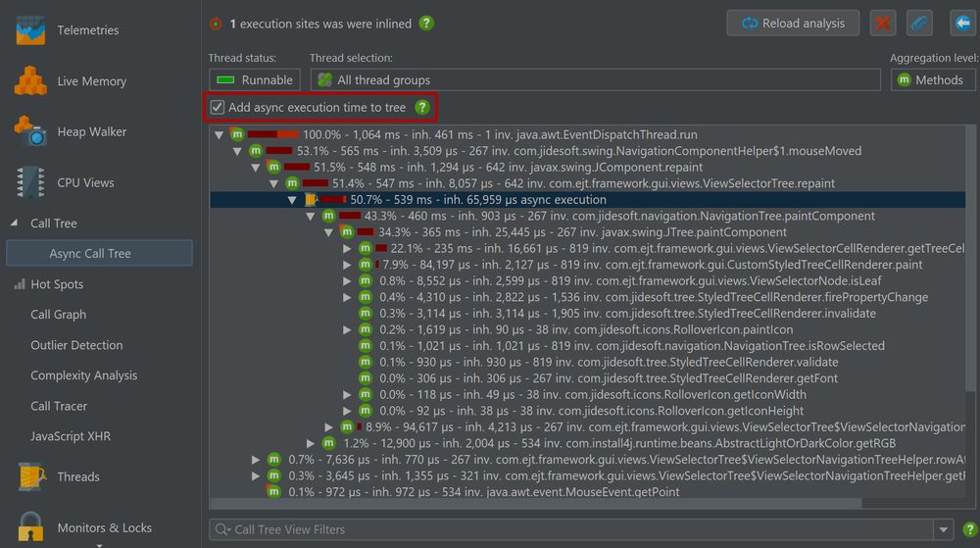Click the paperclip attach icon in toolbar

pos(919,24)
